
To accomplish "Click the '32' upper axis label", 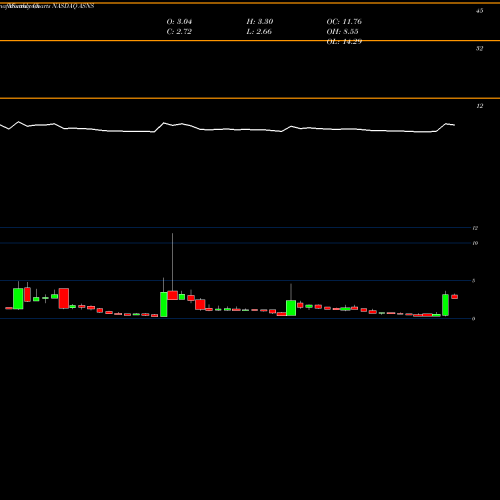I will click(479, 49).
